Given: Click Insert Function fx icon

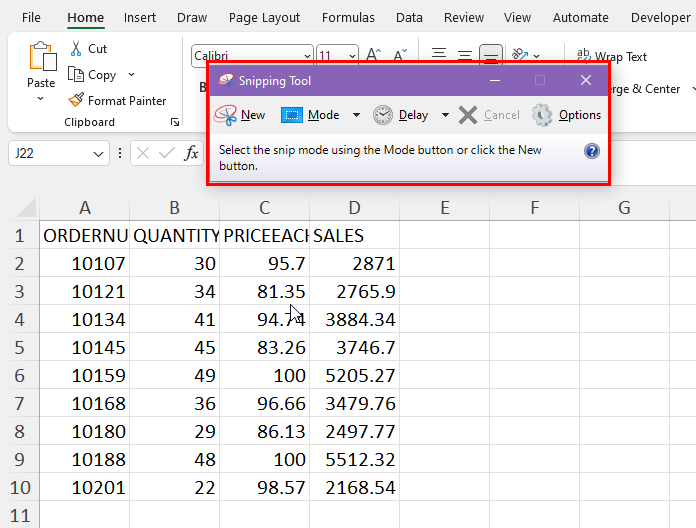Looking at the screenshot, I should click(191, 153).
